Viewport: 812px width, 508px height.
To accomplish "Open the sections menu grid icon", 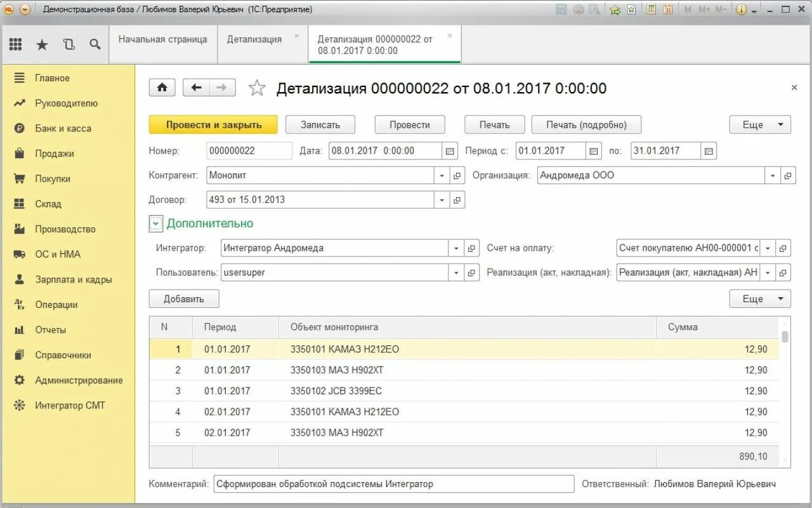I will click(x=16, y=44).
